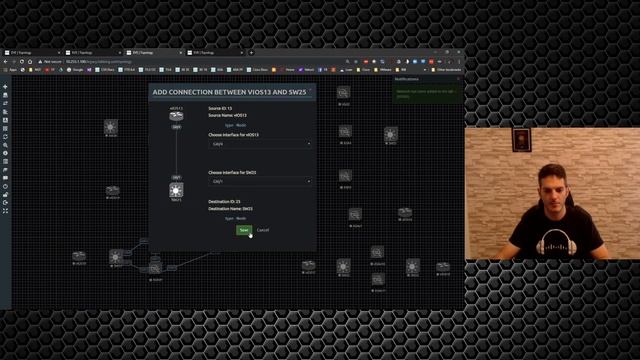Viewport: 640px width, 360px height.
Task: Click the Choose interface for SW25 label
Action: click(x=232, y=173)
